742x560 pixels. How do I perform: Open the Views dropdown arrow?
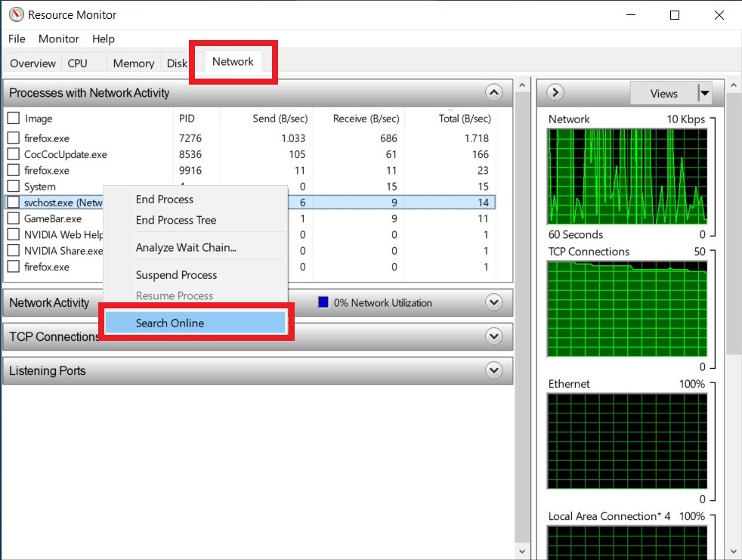tap(705, 93)
